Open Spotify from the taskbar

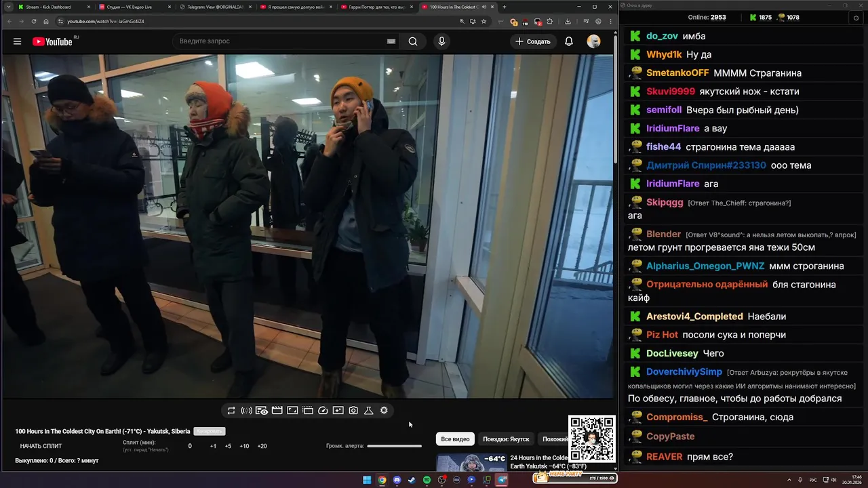click(x=427, y=480)
